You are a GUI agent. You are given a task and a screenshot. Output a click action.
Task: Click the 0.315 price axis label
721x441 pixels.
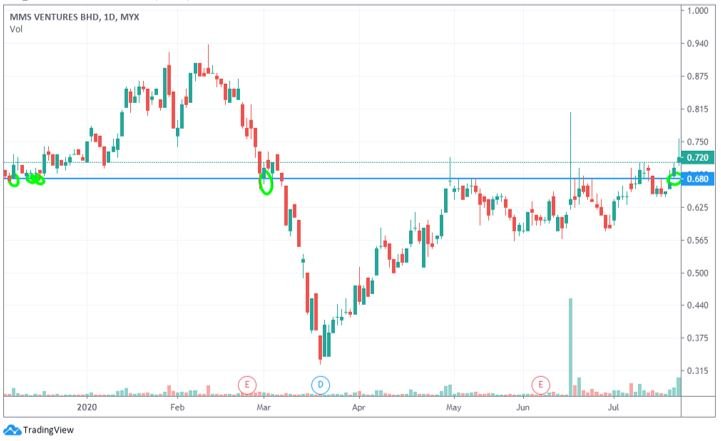pyautogui.click(x=696, y=371)
